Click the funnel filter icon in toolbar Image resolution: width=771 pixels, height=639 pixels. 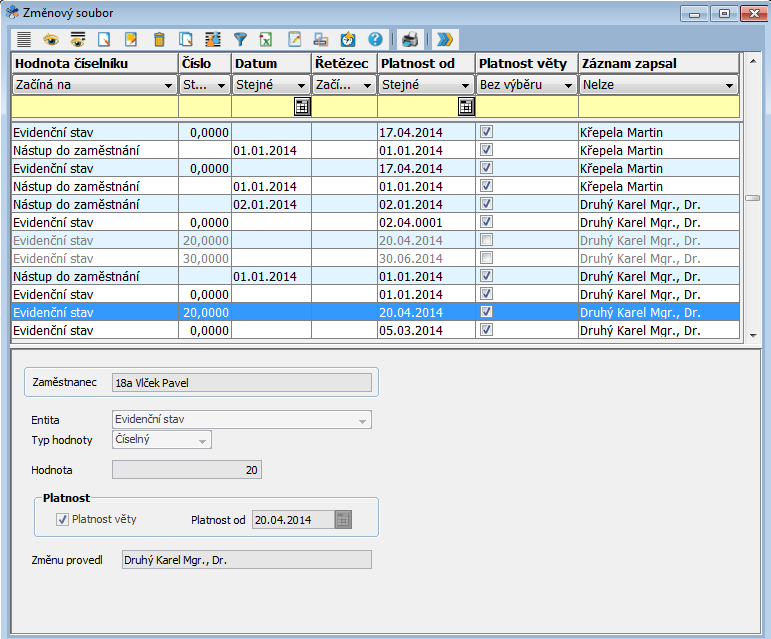pos(240,40)
